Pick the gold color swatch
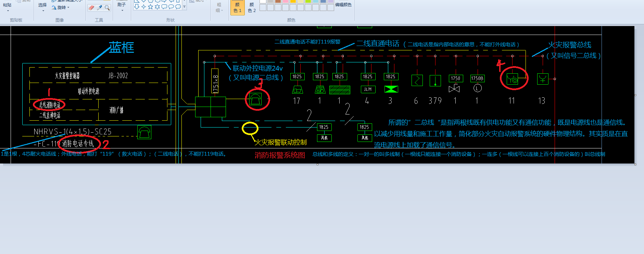This screenshot has height=254, width=644. (x=293, y=1)
